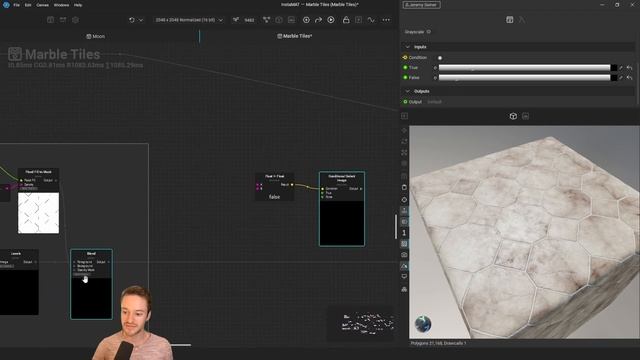Open the Edit menu
Screen dimensions: 640x360
pos(28,5)
